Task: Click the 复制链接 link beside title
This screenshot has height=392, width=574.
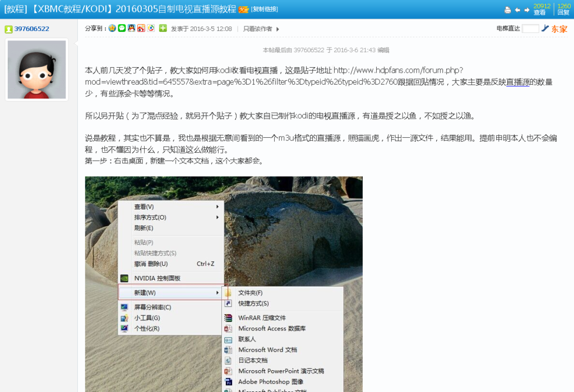Action: click(x=264, y=10)
